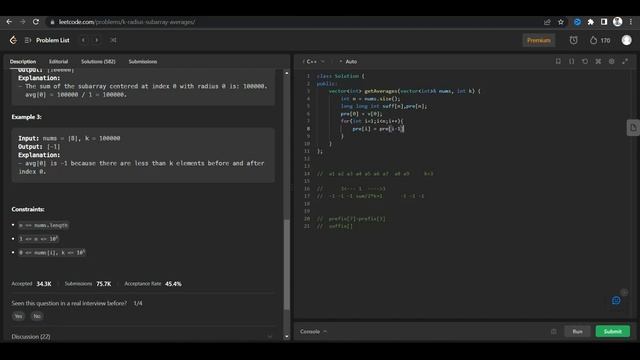The width and height of the screenshot is (640, 360).
Task: Open the Editorial tab
Action: point(58,62)
